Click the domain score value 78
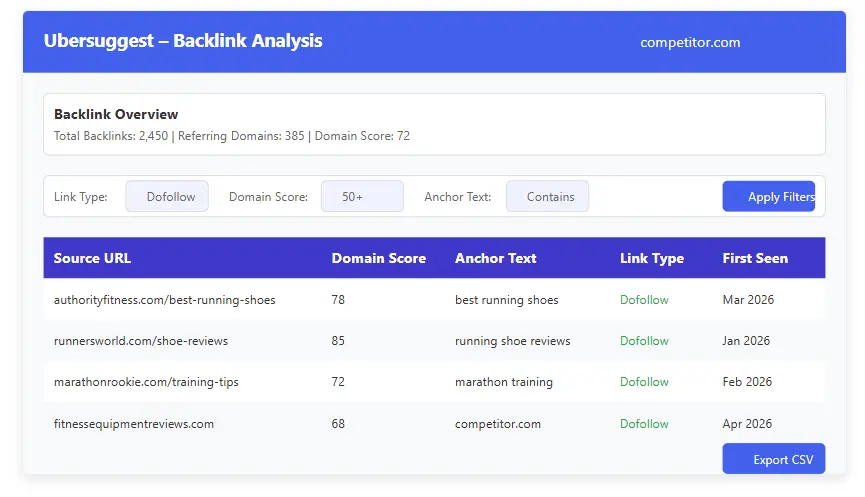Viewport: 865px width, 497px height. 338,300
